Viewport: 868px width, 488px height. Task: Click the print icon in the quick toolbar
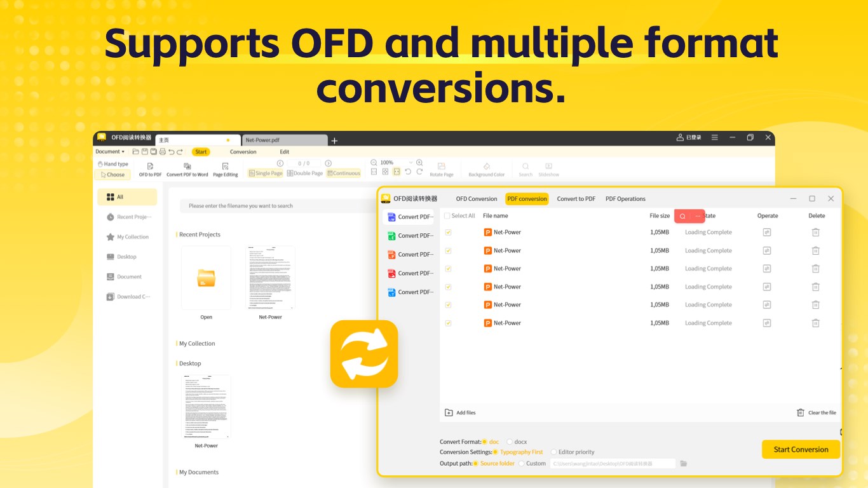click(x=163, y=152)
